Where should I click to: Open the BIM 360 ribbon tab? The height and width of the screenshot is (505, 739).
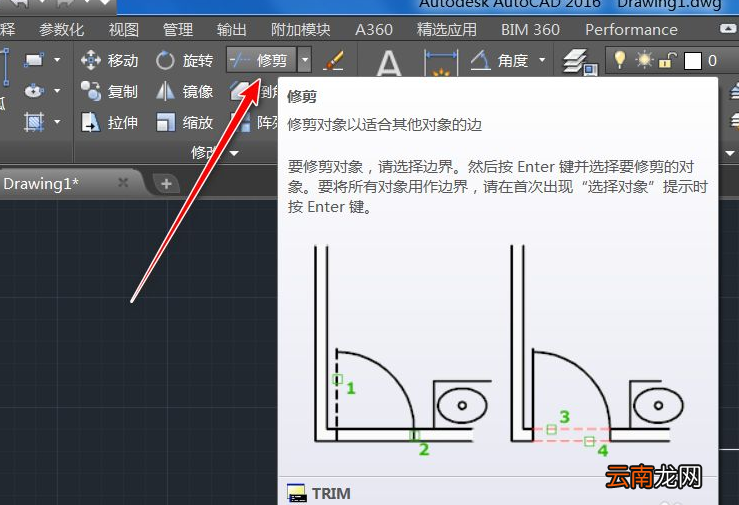click(x=530, y=30)
